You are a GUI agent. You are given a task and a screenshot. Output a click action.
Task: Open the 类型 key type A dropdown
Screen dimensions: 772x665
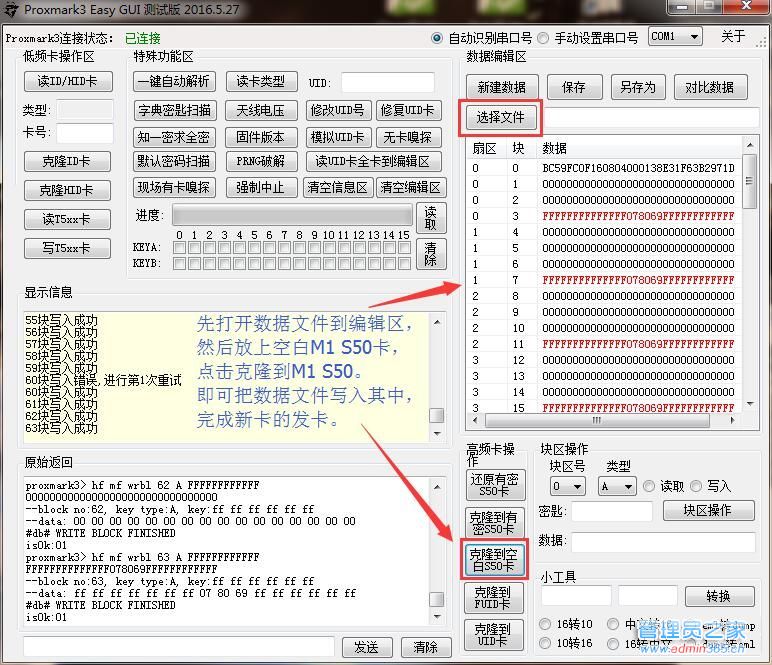[617, 486]
